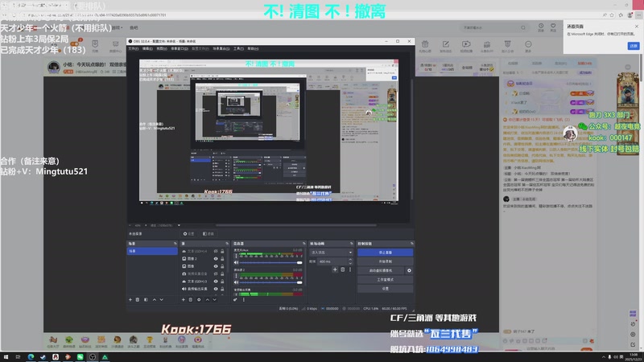Adjust the second mixer channel volume slider
This screenshot has width=644, height=362.
click(x=270, y=282)
